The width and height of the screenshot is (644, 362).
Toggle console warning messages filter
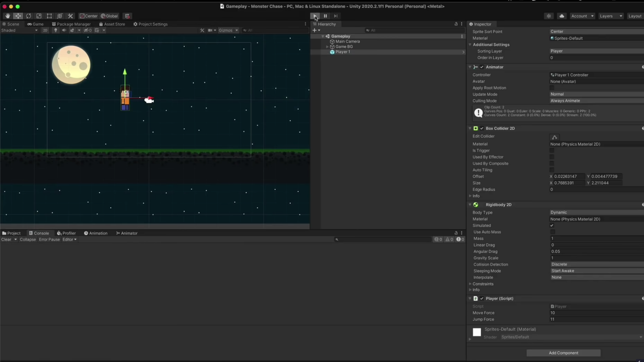click(449, 239)
